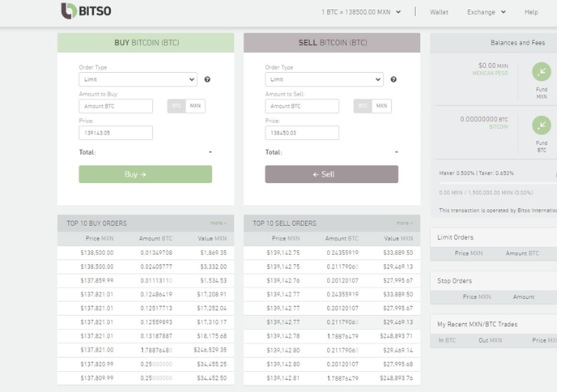This screenshot has width=561, height=392.
Task: Select sell order priced $139,142.81
Action: click(x=332, y=378)
